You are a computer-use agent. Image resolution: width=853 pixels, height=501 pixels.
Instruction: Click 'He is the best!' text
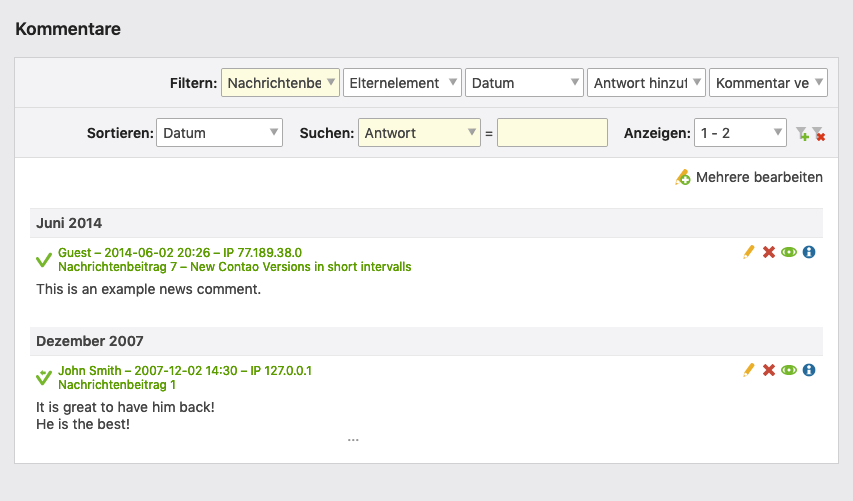tap(83, 424)
